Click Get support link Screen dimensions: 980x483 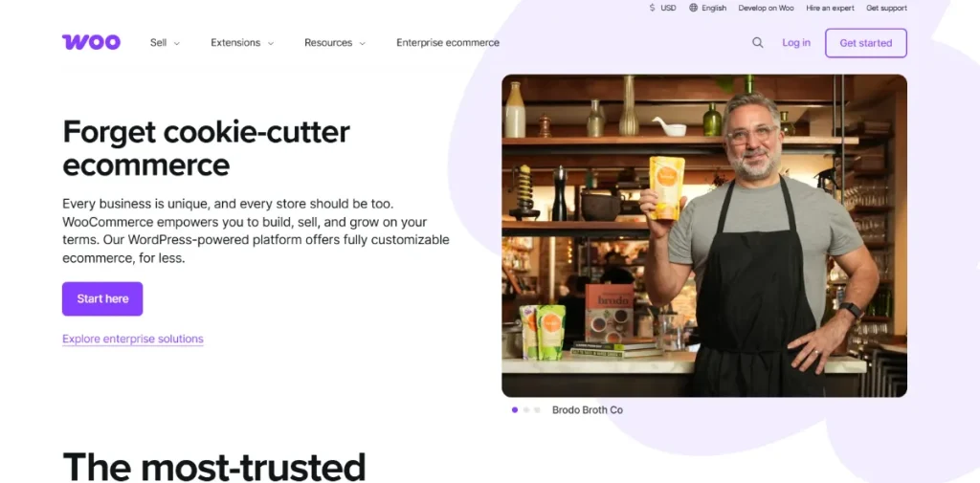[886, 8]
